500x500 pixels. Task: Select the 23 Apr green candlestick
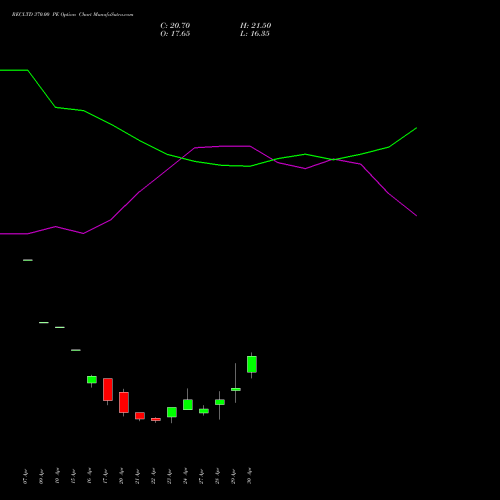pos(172,412)
